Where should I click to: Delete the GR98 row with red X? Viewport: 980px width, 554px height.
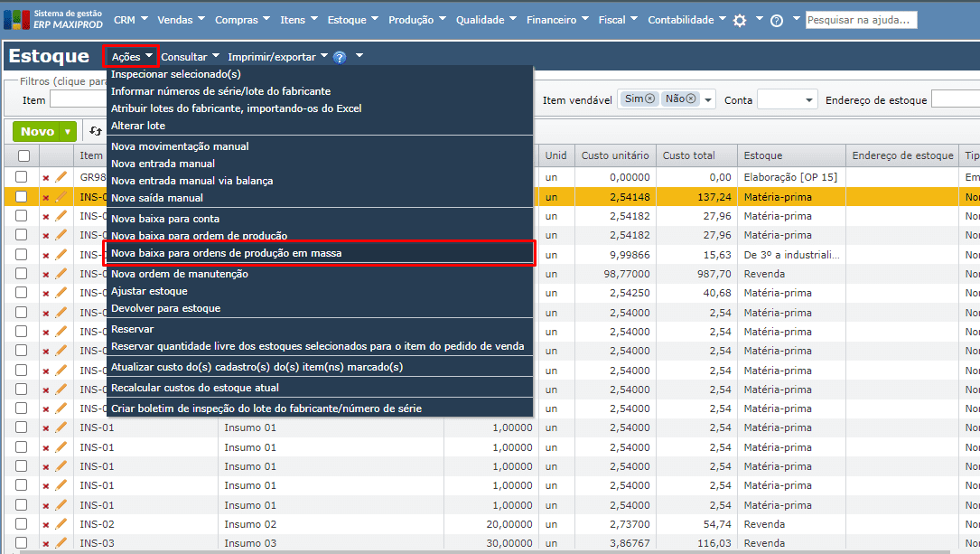pyautogui.click(x=46, y=178)
